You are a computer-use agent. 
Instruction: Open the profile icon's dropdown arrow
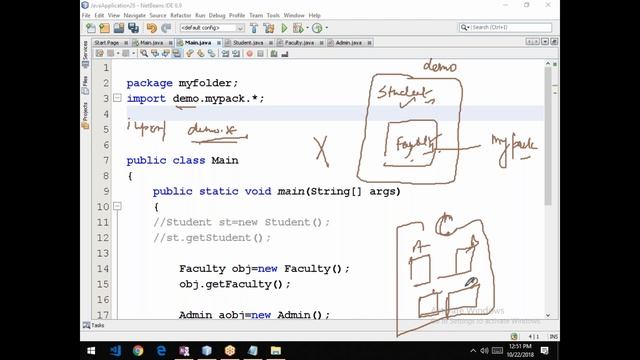[x=327, y=28]
